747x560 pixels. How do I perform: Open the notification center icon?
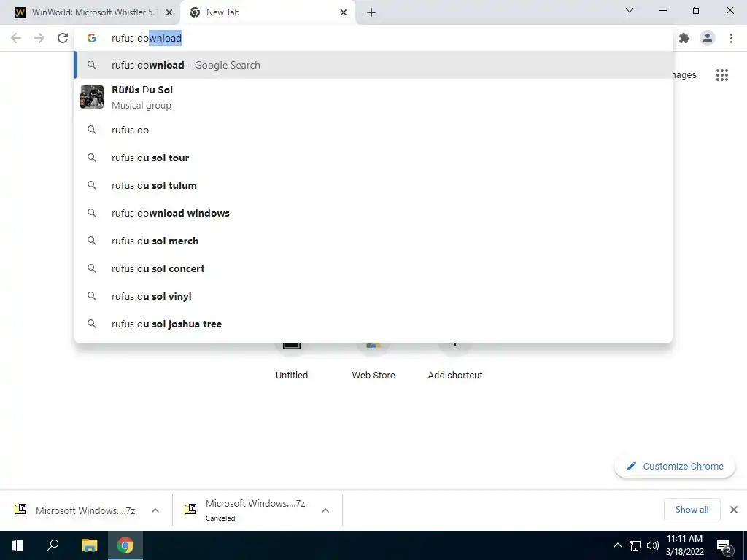(x=724, y=545)
